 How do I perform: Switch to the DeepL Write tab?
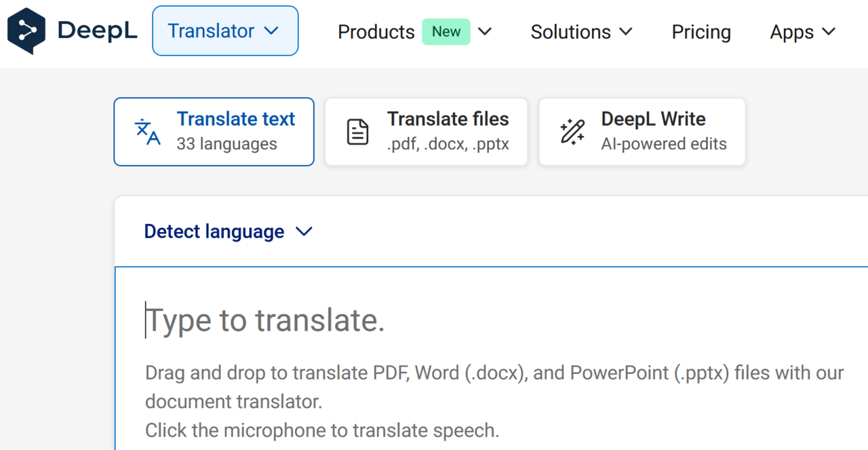[x=642, y=132]
